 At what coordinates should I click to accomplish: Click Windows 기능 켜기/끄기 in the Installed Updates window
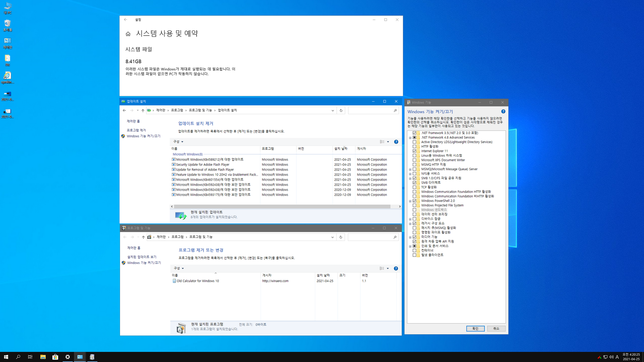click(143, 136)
